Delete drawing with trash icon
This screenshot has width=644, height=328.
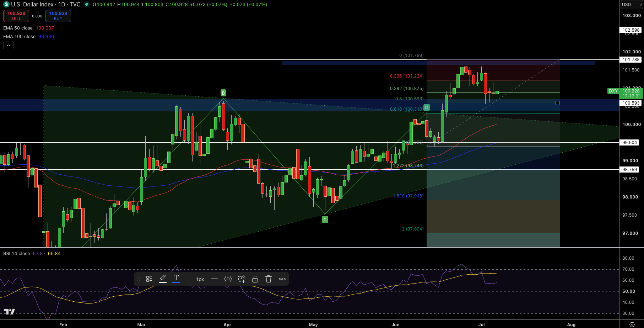click(269, 279)
